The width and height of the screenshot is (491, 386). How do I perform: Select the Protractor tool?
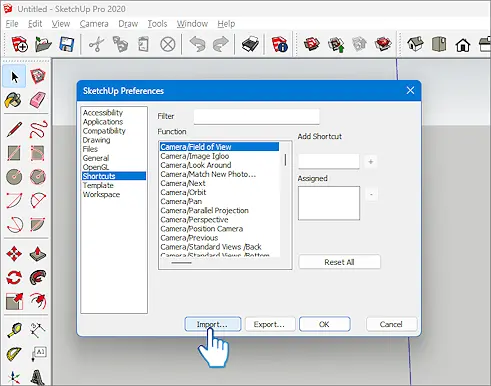click(x=14, y=354)
